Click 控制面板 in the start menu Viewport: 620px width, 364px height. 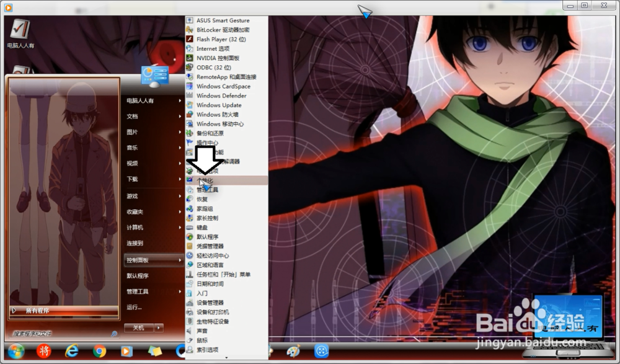(x=153, y=260)
